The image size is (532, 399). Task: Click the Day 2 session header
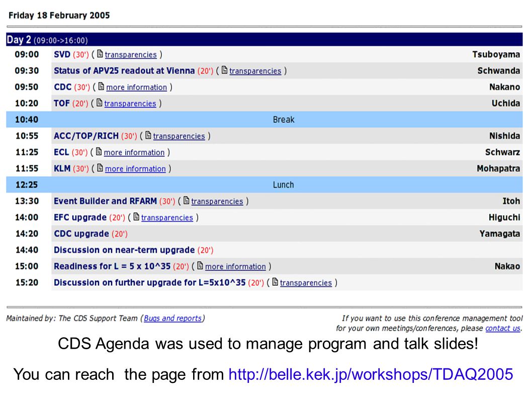pyautogui.click(x=264, y=39)
